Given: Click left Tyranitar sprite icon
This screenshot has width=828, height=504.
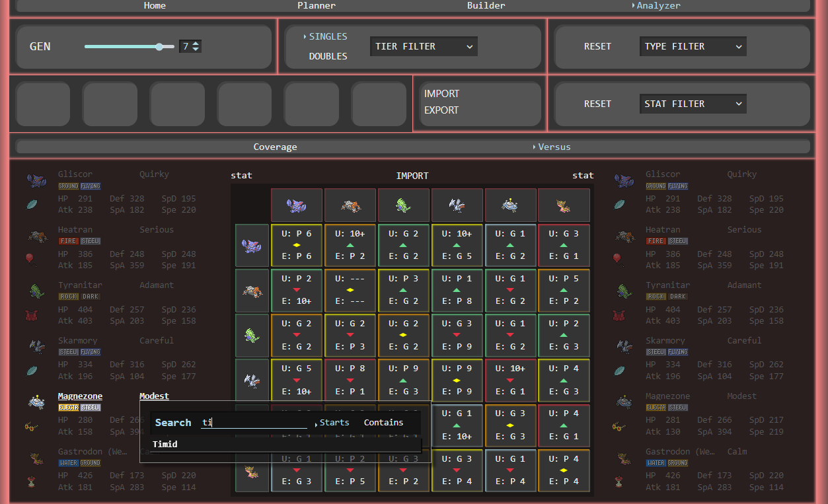Looking at the screenshot, I should tap(36, 291).
